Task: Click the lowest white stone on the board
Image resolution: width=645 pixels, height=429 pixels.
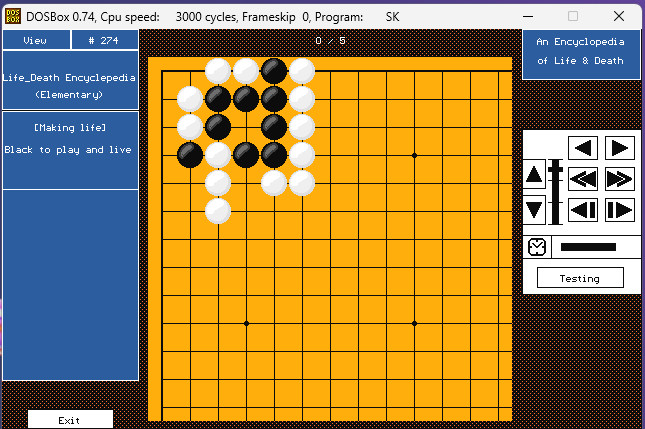Action: [218, 211]
